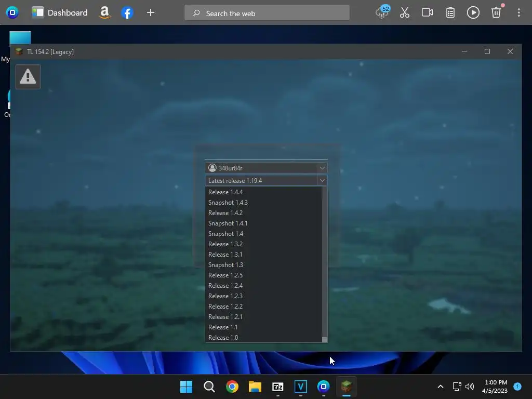
Task: Click the TL 154.2 [Legacy] title icon
Action: click(x=19, y=51)
